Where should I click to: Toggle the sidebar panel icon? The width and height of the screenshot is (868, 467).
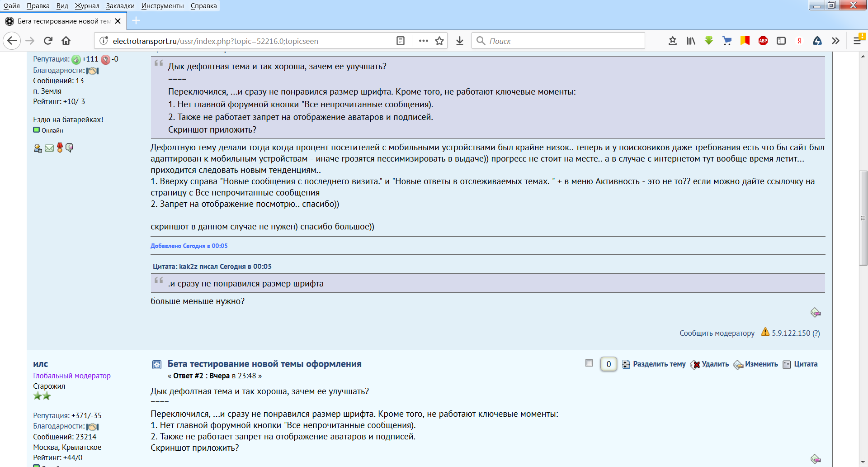point(781,41)
